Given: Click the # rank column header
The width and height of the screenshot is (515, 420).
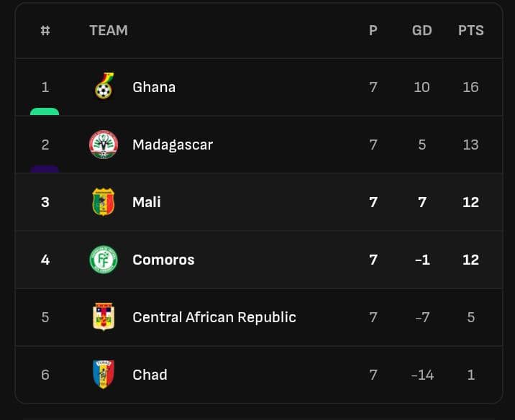Looking at the screenshot, I should 45,30.
